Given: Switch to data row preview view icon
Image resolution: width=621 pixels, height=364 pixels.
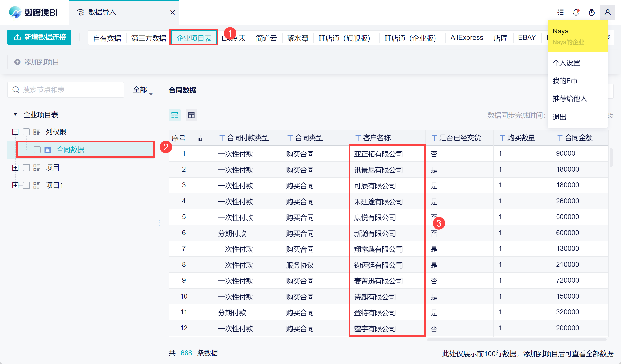Looking at the screenshot, I should 175,115.
